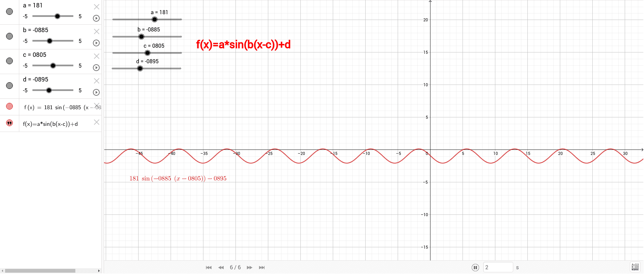Click the c = 0805 label in algebra panel
The image size is (644, 274).
(x=34, y=55)
